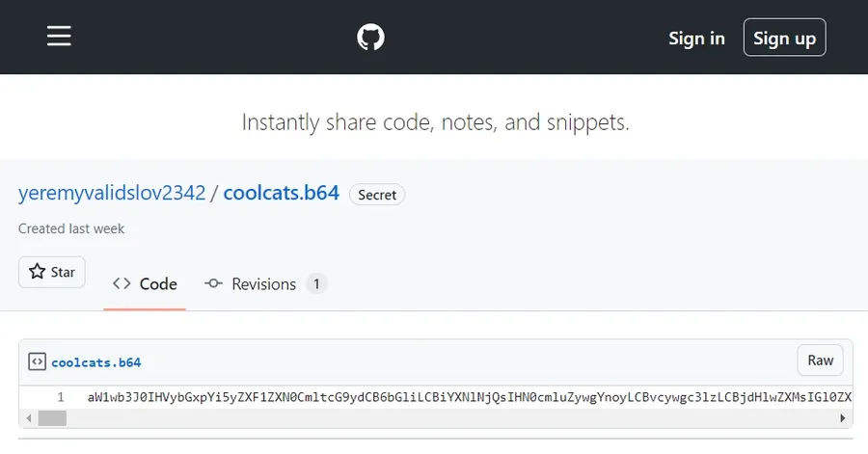
Task: Switch to the Code tab
Action: click(x=145, y=283)
